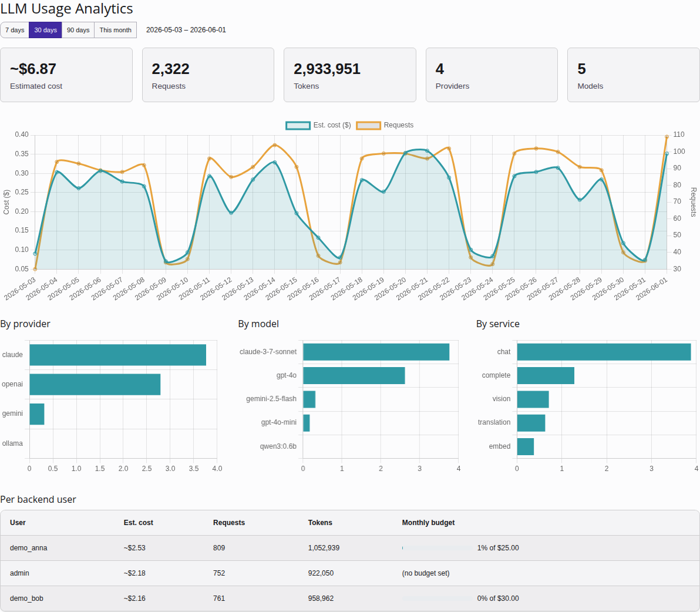
Task: Select the admin user row name
Action: click(19, 573)
